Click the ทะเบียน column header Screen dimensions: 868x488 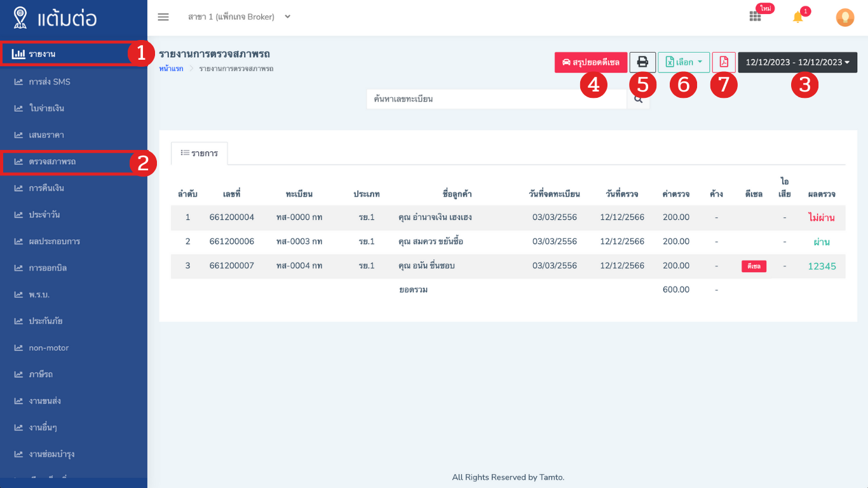pos(299,194)
